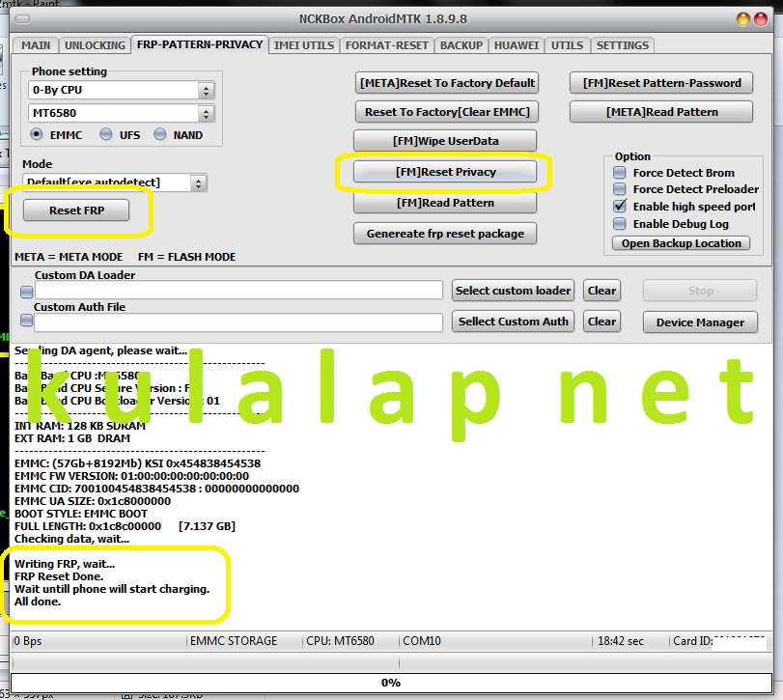Click the '0 Bps' status bar entry
This screenshot has height=700, width=783.
click(28, 640)
